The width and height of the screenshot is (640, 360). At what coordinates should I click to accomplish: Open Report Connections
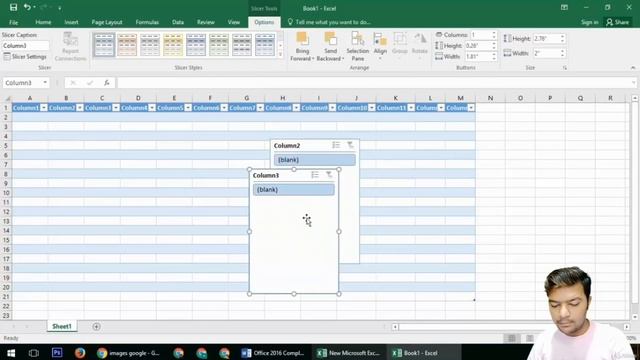click(x=70, y=47)
